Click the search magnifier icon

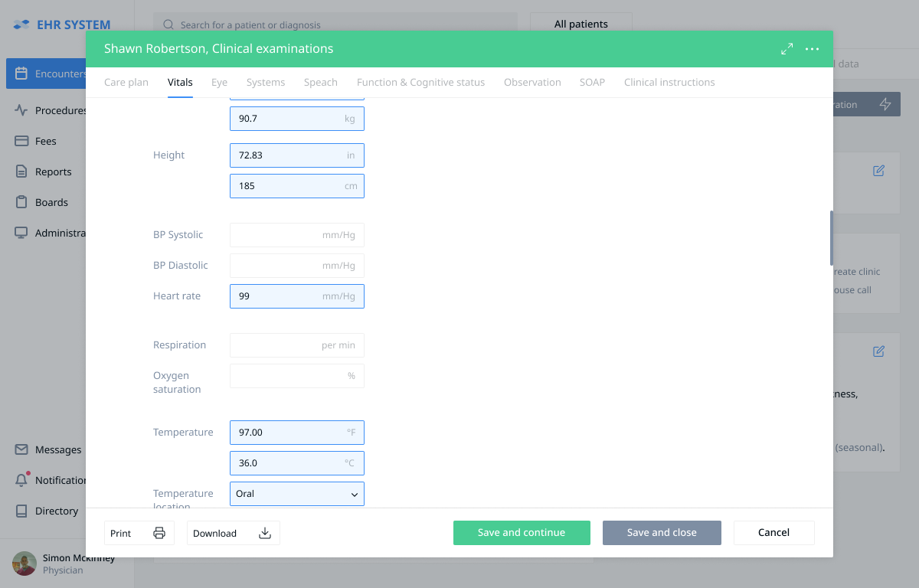(x=168, y=24)
